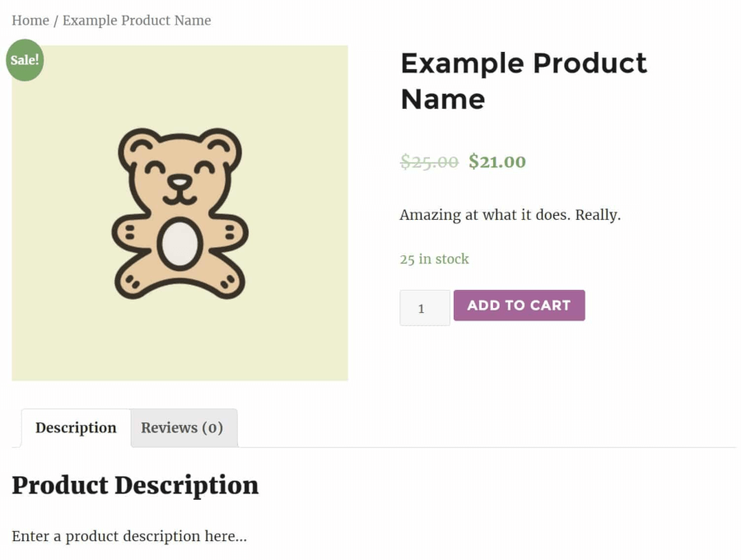
Task: Open the Home breadcrumb link
Action: (30, 20)
